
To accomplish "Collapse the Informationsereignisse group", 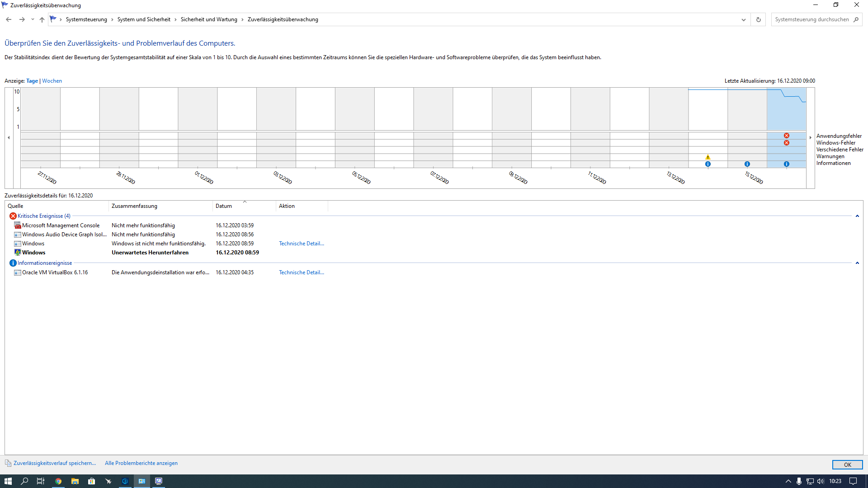I will [x=857, y=263].
